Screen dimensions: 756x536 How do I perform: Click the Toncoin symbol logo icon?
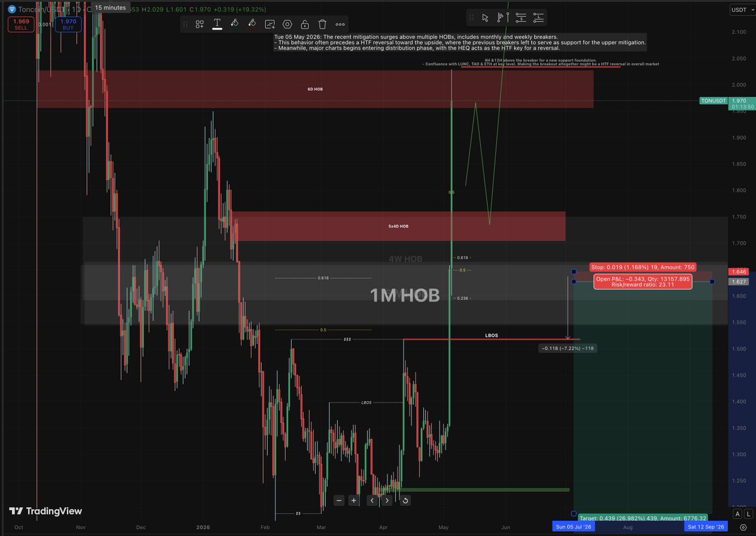tap(11, 9)
